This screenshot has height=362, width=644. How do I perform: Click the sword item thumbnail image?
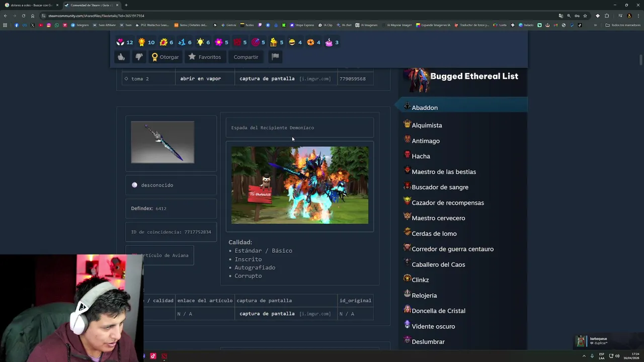coord(163,142)
